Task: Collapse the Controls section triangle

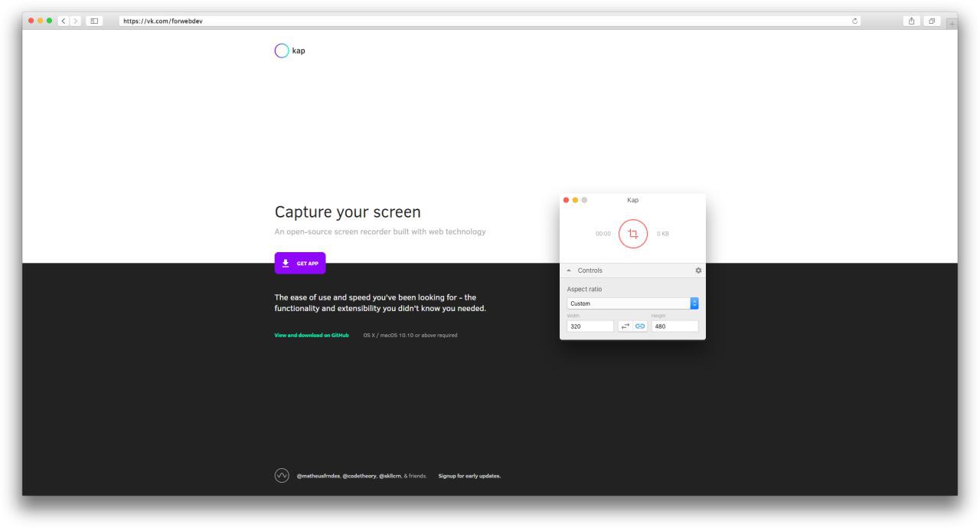Action: [x=569, y=271]
